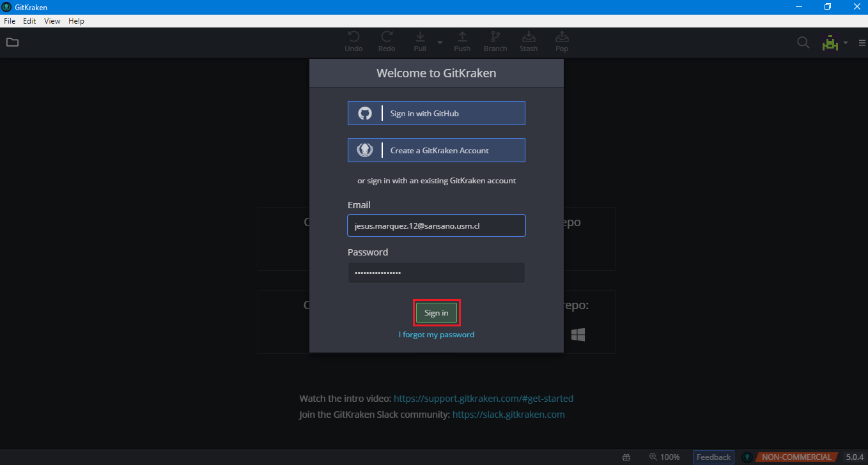Minimize the GitKraken window
Screen dimensions: 868x465
point(799,7)
